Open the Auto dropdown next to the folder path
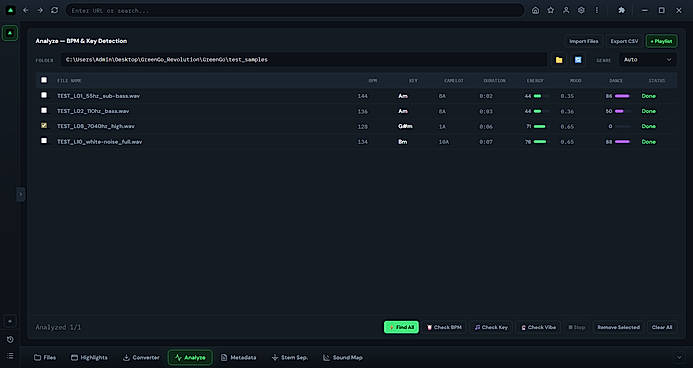693x368 pixels. pos(647,60)
